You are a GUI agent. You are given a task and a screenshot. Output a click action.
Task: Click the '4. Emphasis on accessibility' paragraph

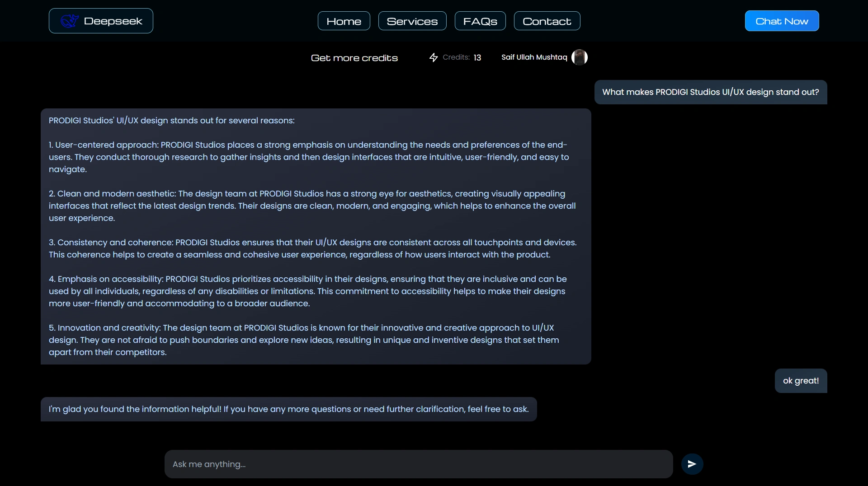308,291
